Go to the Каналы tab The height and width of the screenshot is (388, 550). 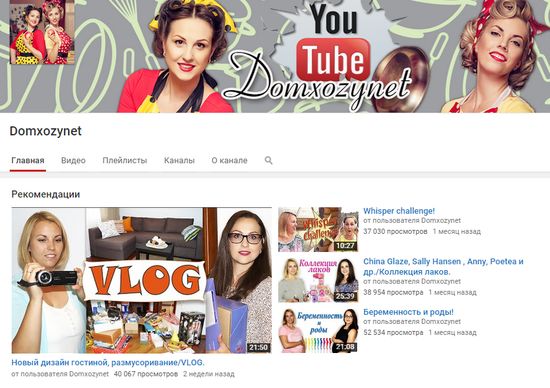point(179,160)
